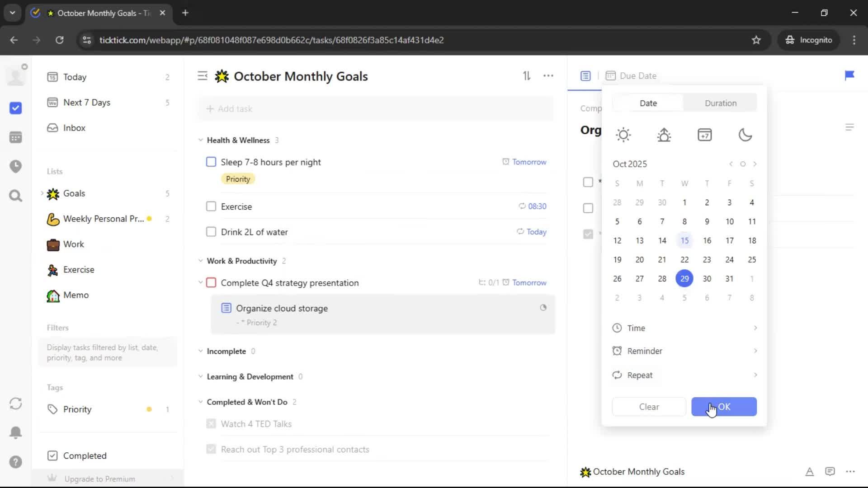This screenshot has width=868, height=488.
Task: Click the Clear button
Action: pyautogui.click(x=649, y=407)
